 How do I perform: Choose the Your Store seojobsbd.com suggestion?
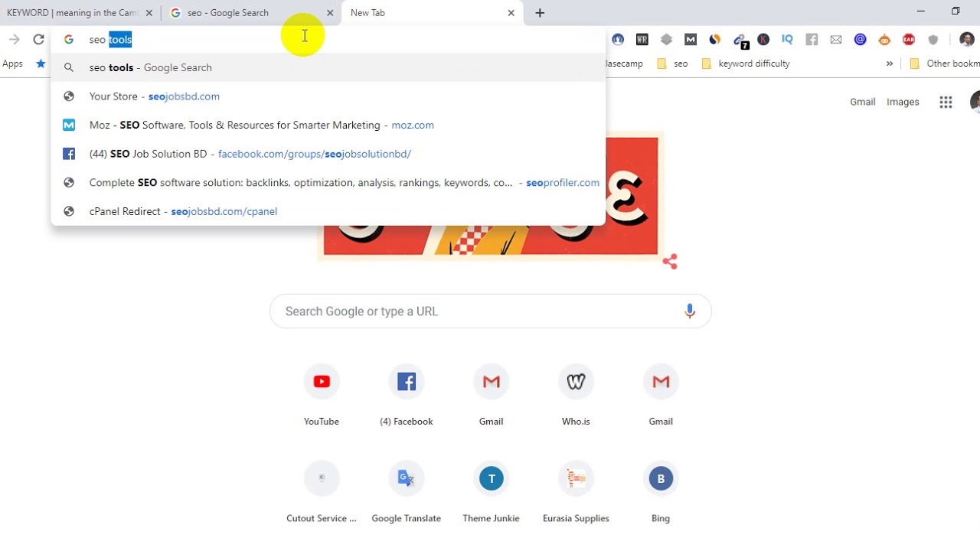(328, 96)
